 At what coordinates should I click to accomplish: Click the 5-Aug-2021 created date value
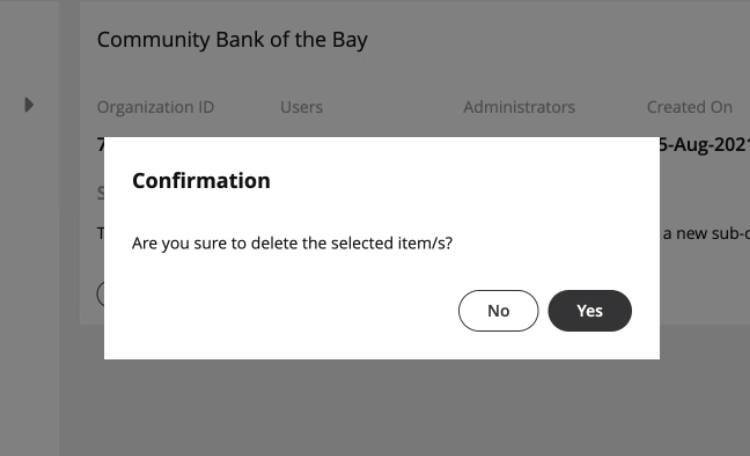[x=703, y=145]
